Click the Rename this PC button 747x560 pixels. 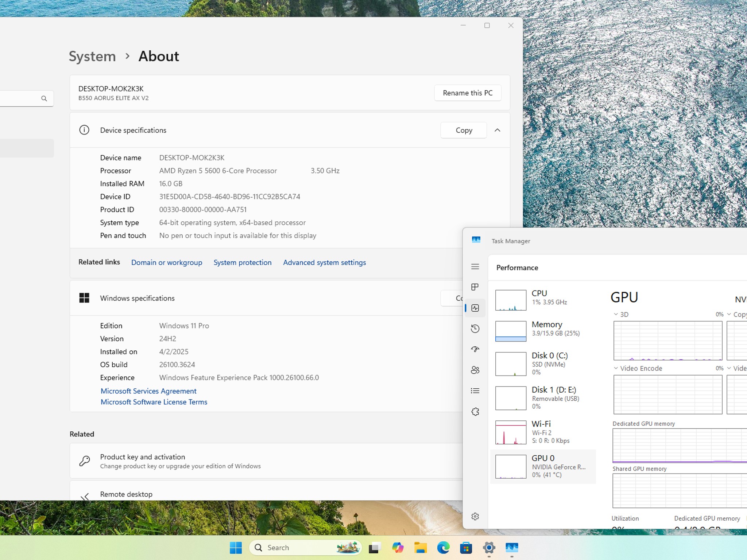coord(467,93)
